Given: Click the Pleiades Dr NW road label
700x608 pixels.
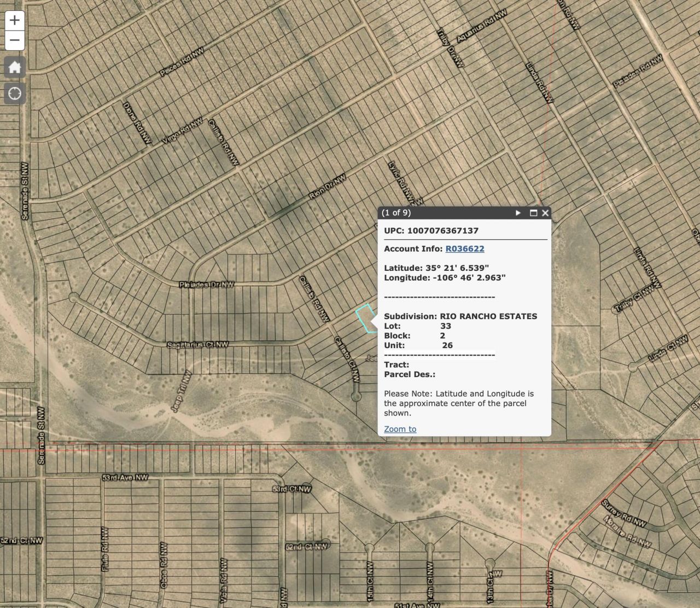Looking at the screenshot, I should tap(206, 285).
